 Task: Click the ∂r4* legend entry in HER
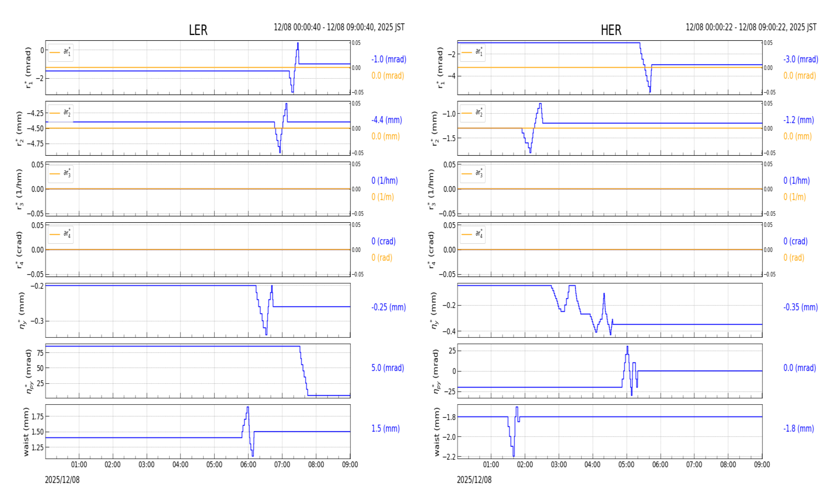[x=473, y=234]
